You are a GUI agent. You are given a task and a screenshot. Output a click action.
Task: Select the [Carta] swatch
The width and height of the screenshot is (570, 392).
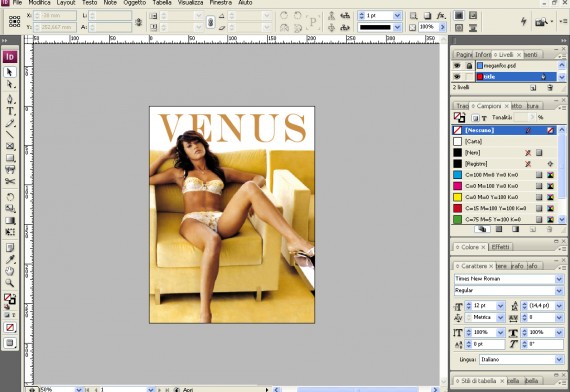pyautogui.click(x=504, y=141)
